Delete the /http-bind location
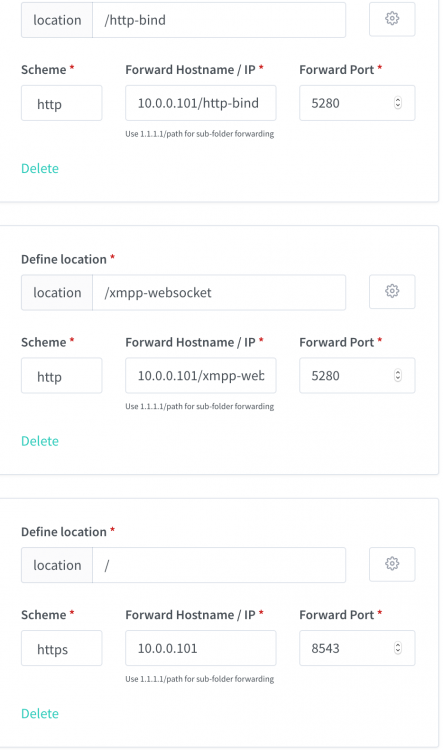This screenshot has height=750, width=443. [40, 168]
